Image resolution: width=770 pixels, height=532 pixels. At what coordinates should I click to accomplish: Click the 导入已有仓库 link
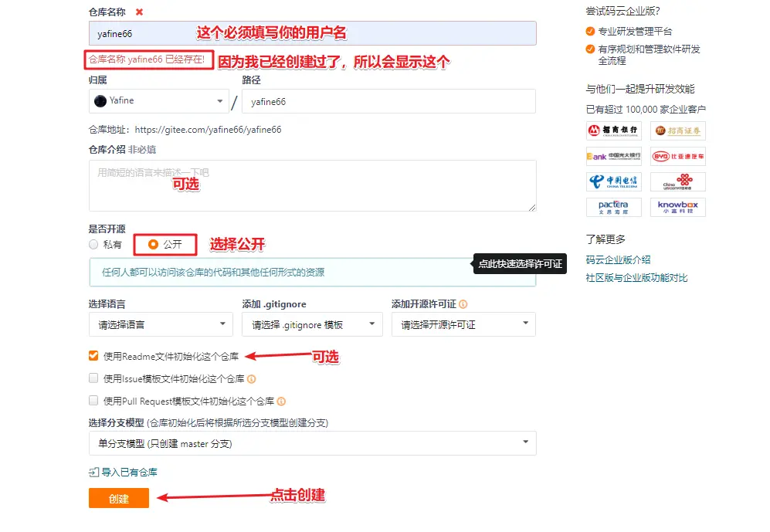129,472
